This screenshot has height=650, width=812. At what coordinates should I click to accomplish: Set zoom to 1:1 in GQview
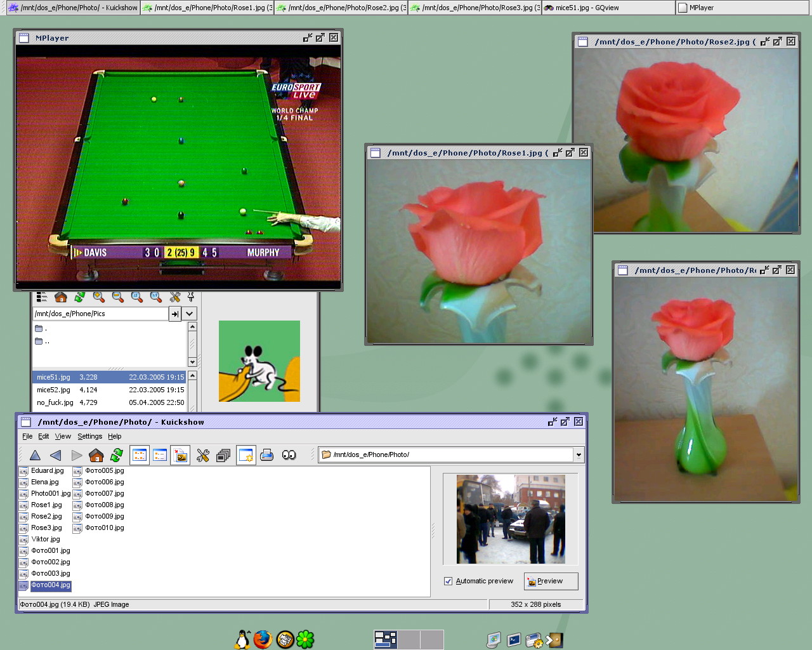coord(156,297)
